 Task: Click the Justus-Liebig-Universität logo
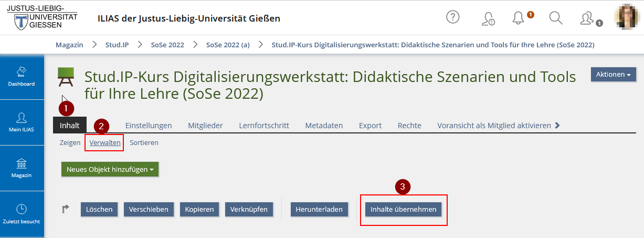click(x=42, y=18)
